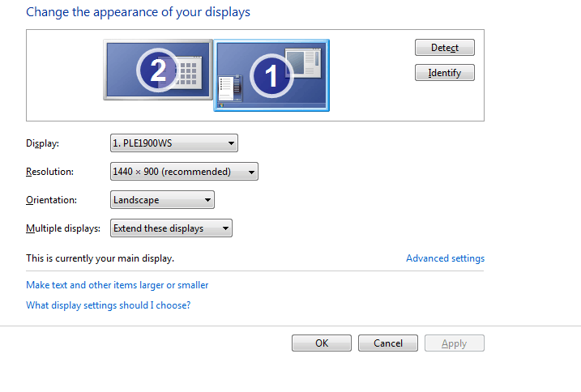Click the number 2 circle on monitor
The width and height of the screenshot is (581, 392).
[158, 70]
